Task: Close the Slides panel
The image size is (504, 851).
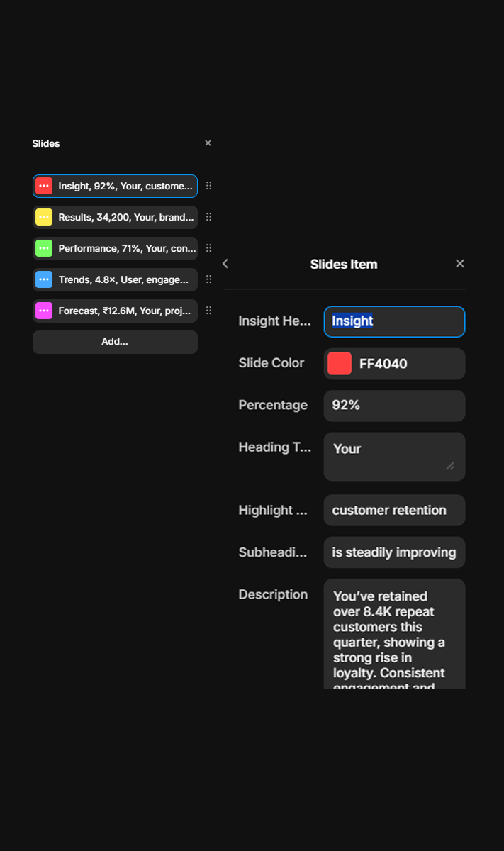Action: point(208,143)
